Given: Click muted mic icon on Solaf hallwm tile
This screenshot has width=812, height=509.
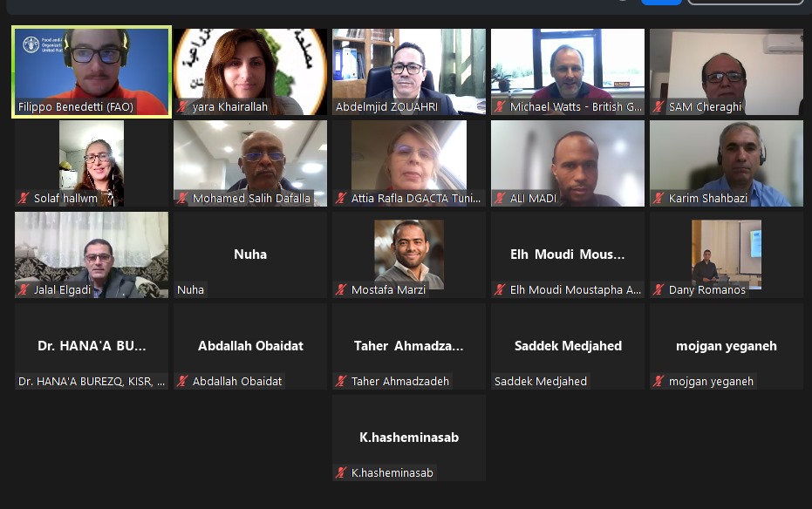Looking at the screenshot, I should (24, 198).
